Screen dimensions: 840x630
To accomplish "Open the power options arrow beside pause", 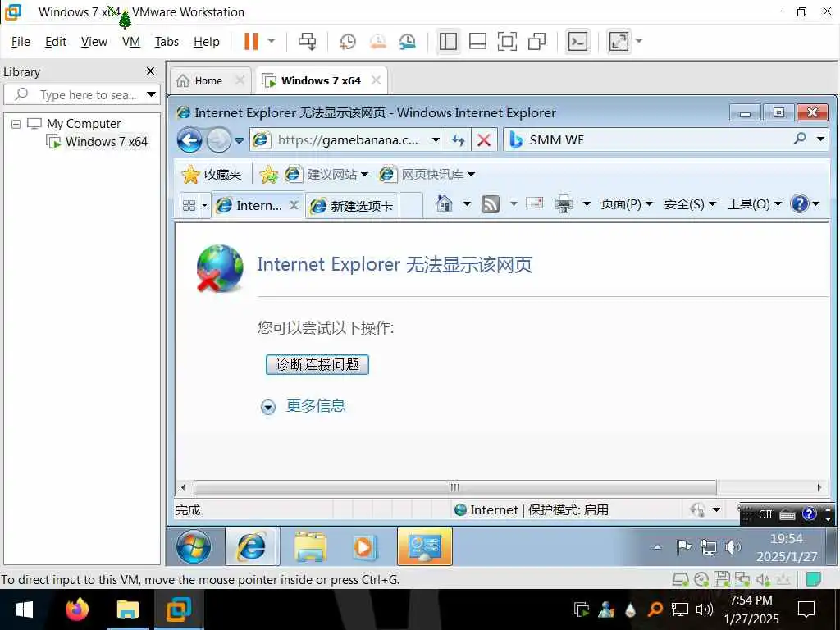I will point(272,41).
